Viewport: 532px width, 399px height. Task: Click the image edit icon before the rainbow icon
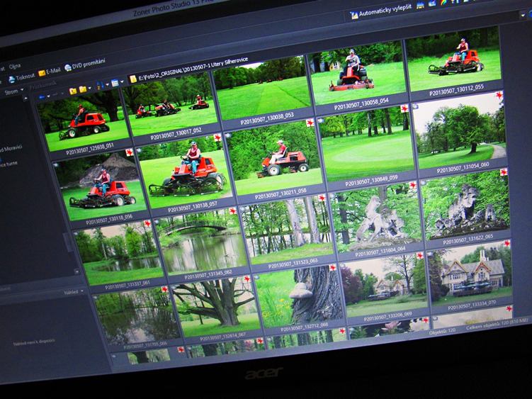[432, 4]
